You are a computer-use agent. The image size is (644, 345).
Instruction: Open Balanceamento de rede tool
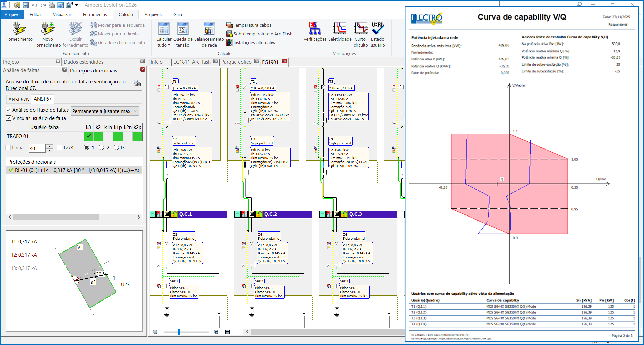[209, 29]
